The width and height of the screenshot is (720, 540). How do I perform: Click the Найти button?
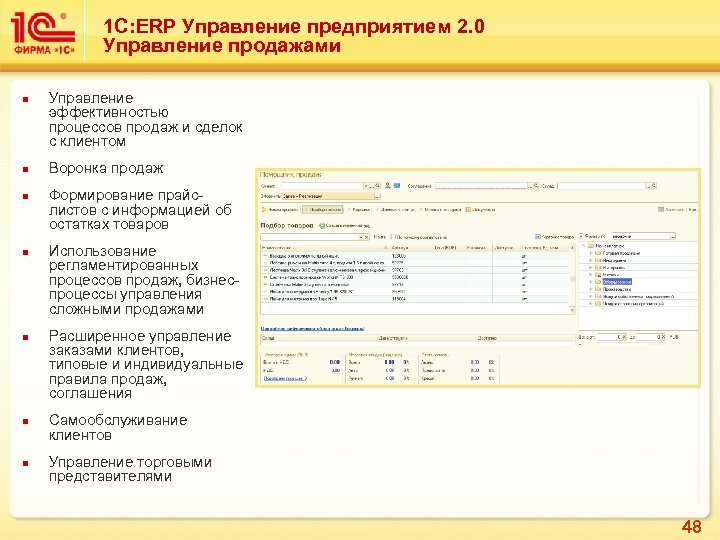pos(379,237)
